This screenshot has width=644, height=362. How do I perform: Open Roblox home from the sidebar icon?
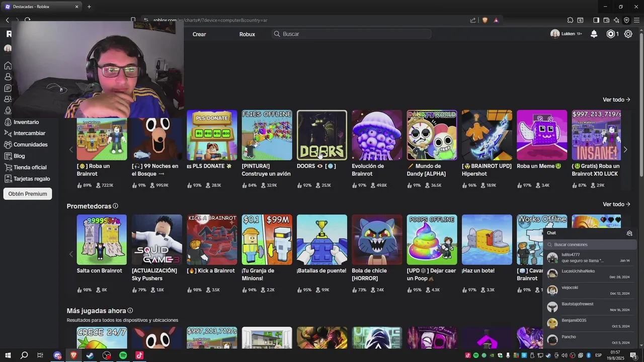[x=8, y=65]
